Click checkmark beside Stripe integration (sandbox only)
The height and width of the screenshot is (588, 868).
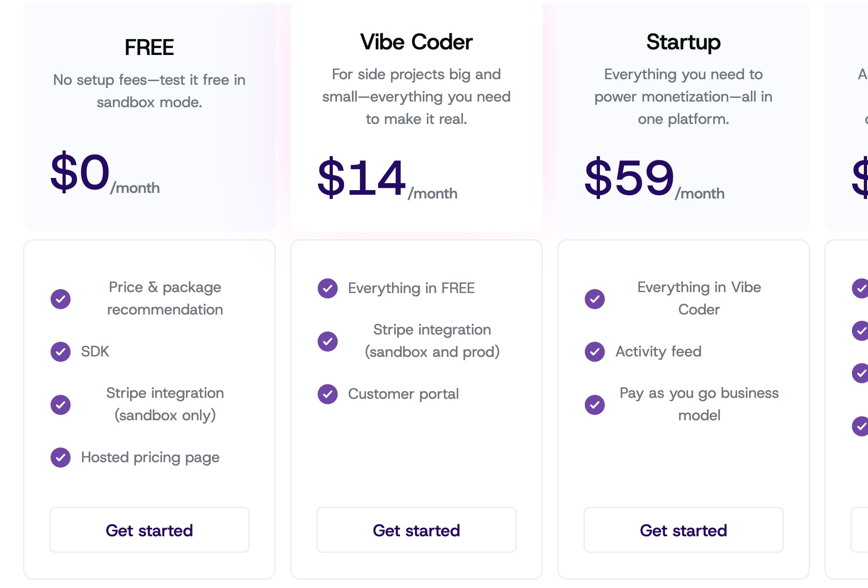coord(61,404)
